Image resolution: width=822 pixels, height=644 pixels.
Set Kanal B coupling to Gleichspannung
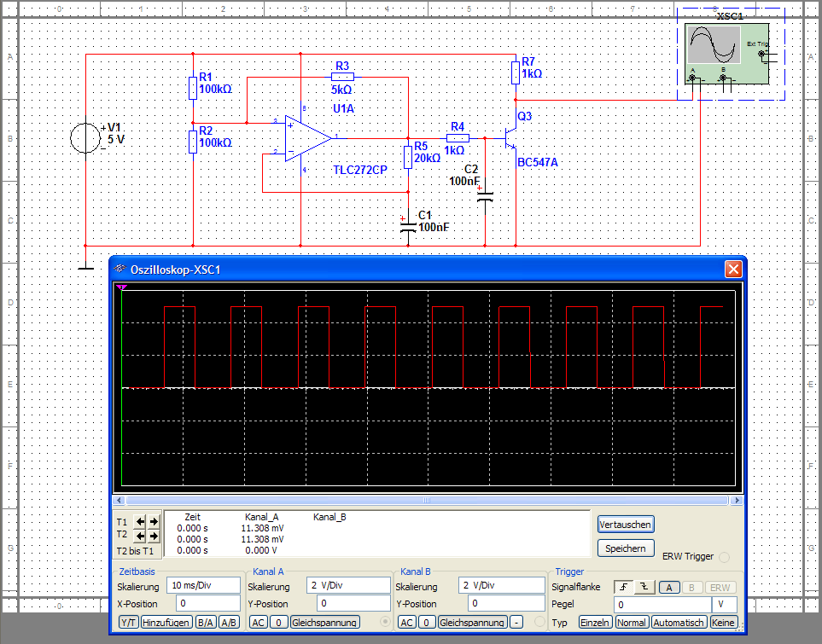[472, 623]
